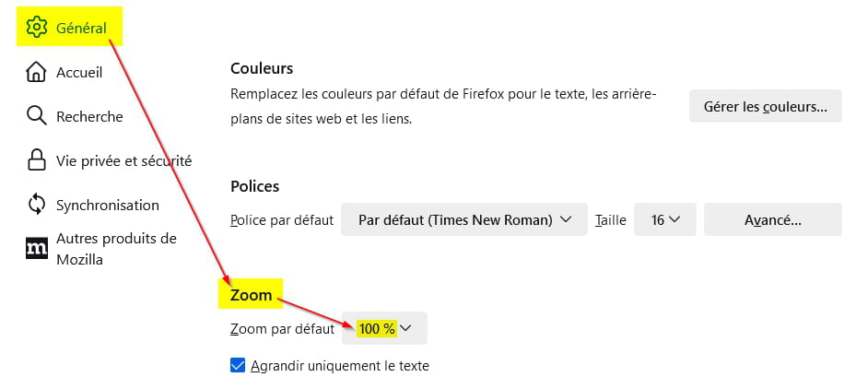The height and width of the screenshot is (377, 868).
Task: Click the Mozilla m logo icon
Action: point(37,249)
